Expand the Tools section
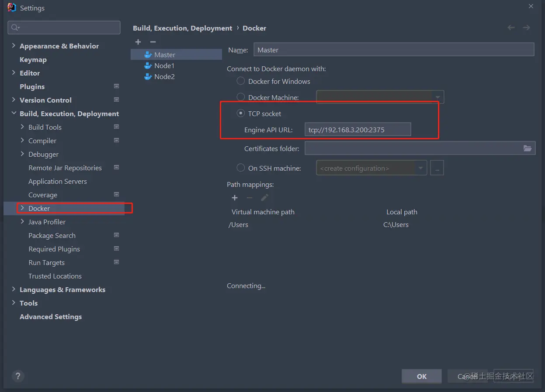Viewport: 545px width, 392px height. [x=14, y=303]
